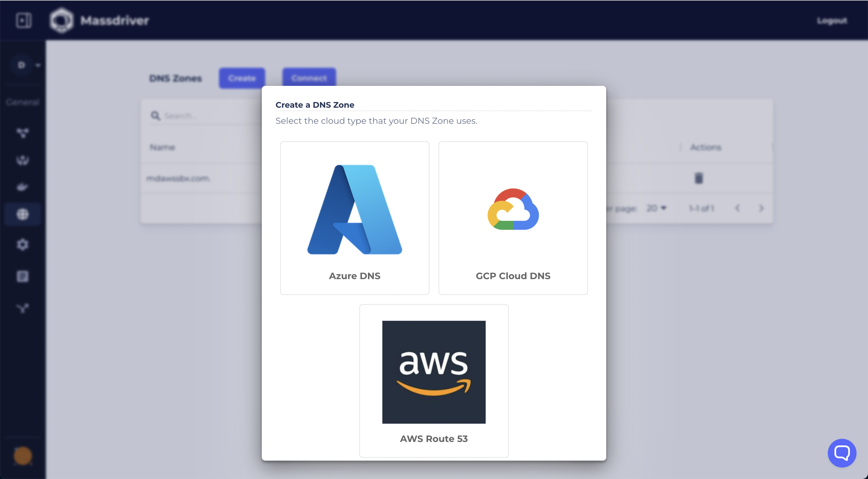Viewport: 868px width, 479px height.
Task: Open the DNS Zones globe sidebar icon
Action: [x=23, y=214]
